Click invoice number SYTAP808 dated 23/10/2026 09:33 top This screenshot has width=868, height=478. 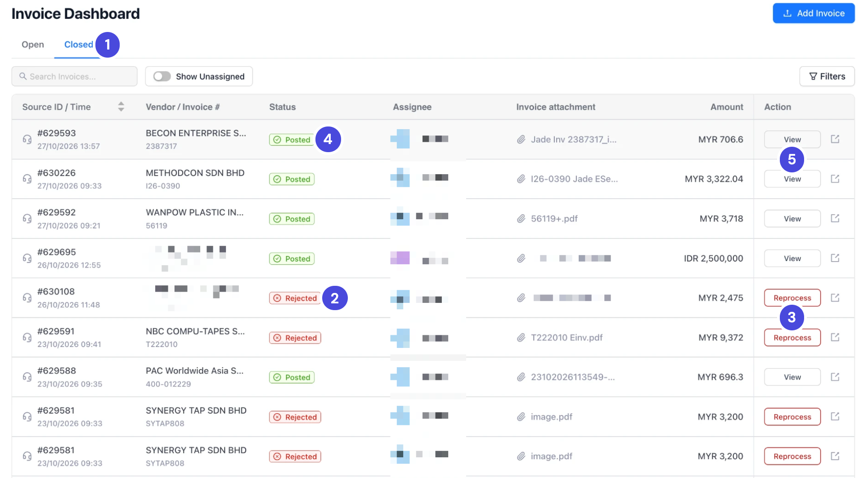point(165,424)
